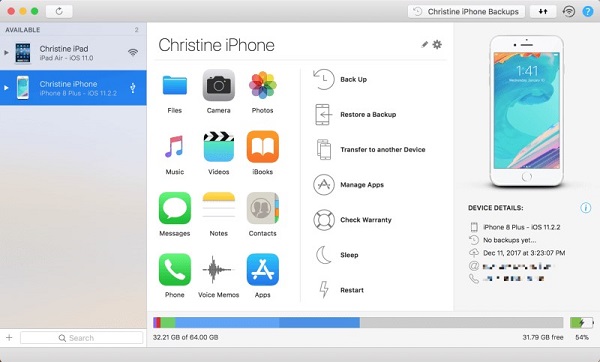Open Voice Memos waveform icon
600x362 pixels.
click(x=218, y=270)
